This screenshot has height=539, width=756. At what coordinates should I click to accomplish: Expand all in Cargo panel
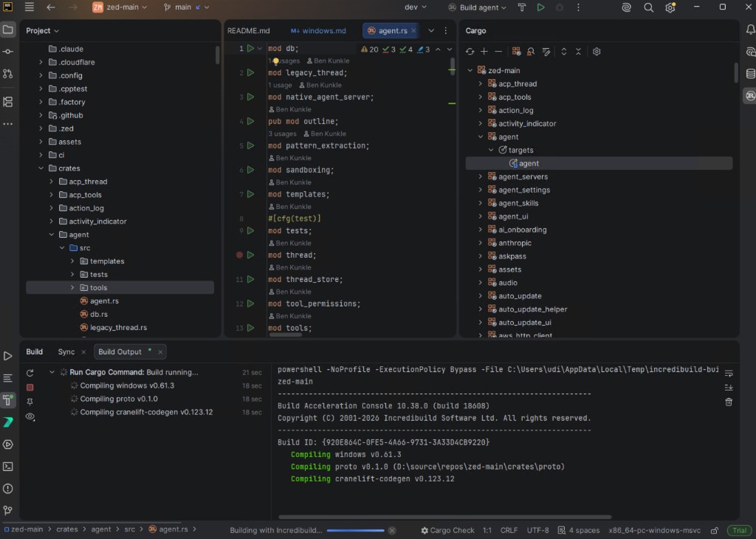(x=563, y=52)
